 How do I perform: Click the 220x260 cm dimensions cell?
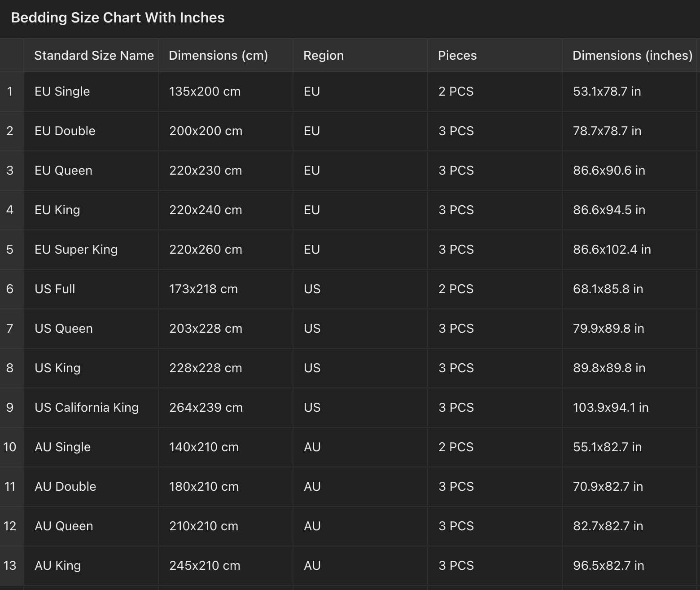(206, 250)
